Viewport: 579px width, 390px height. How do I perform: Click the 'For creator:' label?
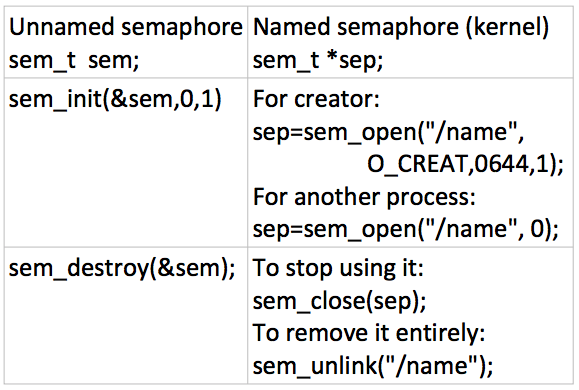316,99
